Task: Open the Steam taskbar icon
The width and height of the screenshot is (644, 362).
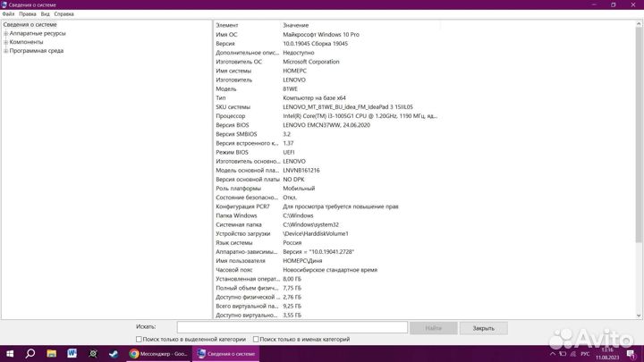Action: click(114, 354)
